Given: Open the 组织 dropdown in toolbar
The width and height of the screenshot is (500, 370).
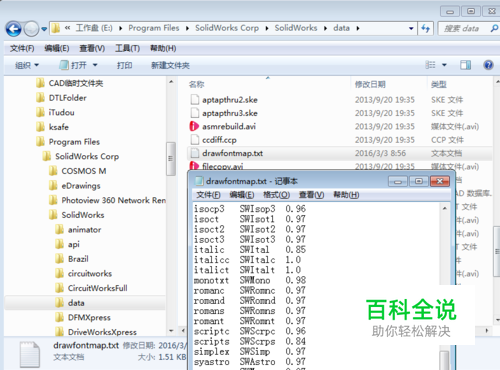Looking at the screenshot, I should pyautogui.click(x=27, y=65).
